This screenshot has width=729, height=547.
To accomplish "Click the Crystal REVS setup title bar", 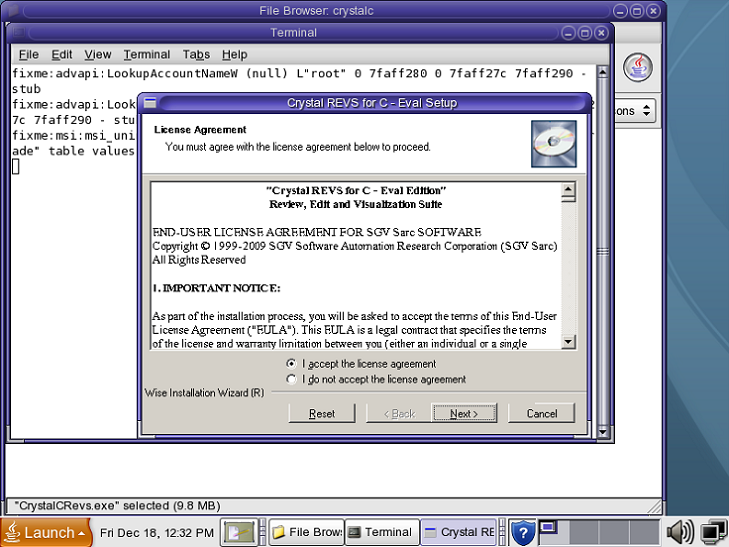I will click(372, 103).
